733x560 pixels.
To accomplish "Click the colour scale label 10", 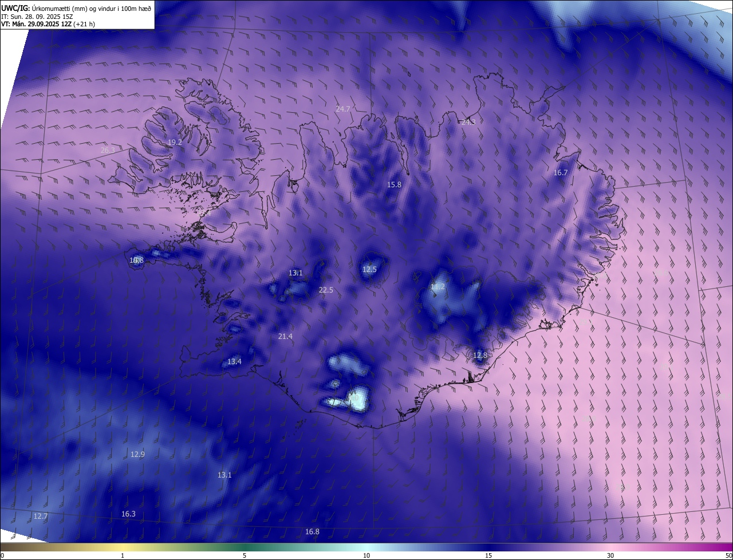I will (366, 555).
